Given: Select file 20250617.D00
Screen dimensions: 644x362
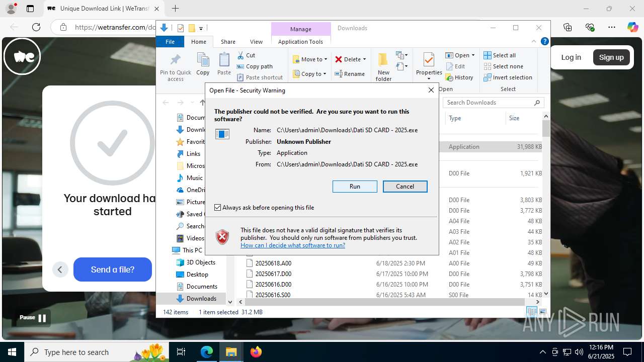Looking at the screenshot, I should (273, 274).
